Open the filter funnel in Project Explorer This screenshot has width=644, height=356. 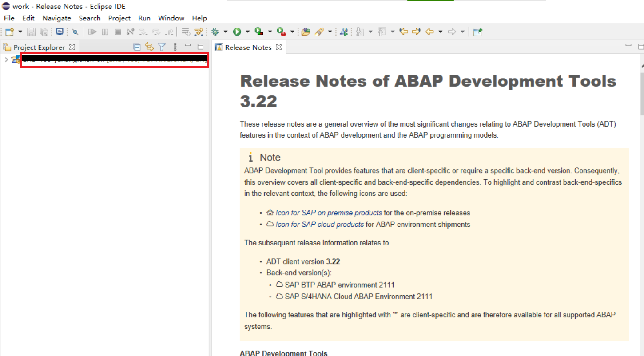point(162,46)
